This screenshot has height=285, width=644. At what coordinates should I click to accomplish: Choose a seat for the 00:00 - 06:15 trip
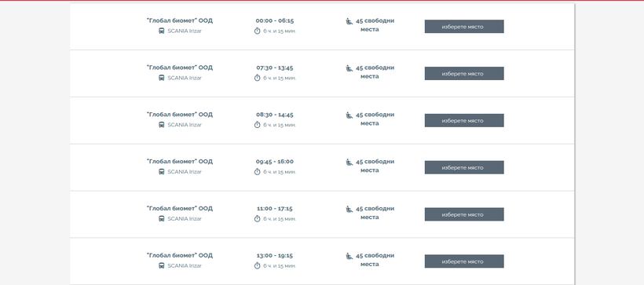464,26
